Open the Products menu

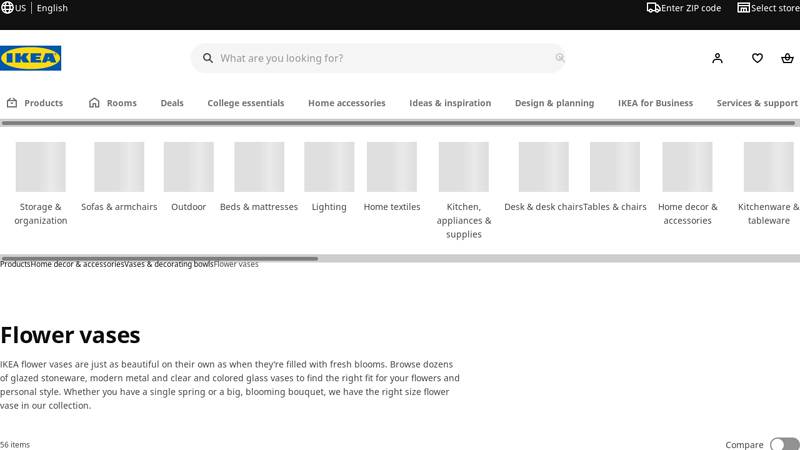(35, 103)
